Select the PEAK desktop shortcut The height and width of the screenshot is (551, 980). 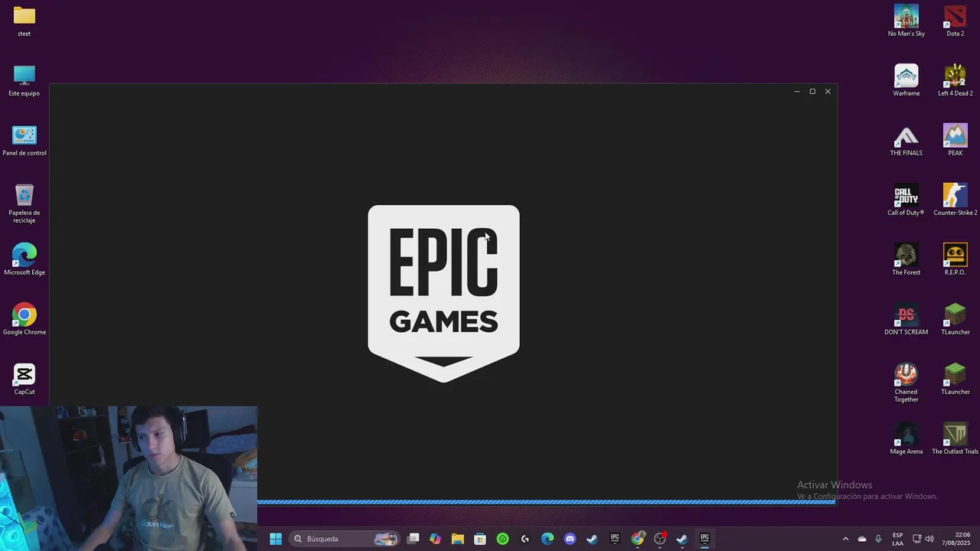(955, 140)
